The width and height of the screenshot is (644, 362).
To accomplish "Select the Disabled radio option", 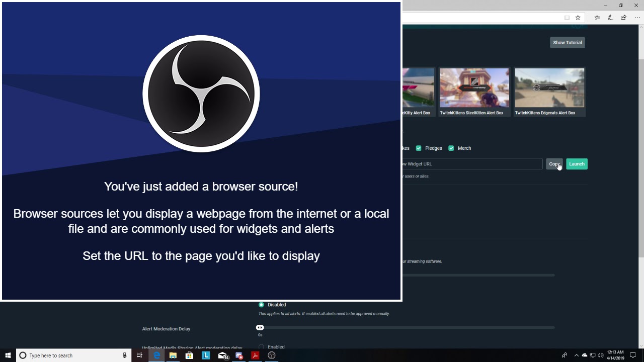I will pos(261,305).
